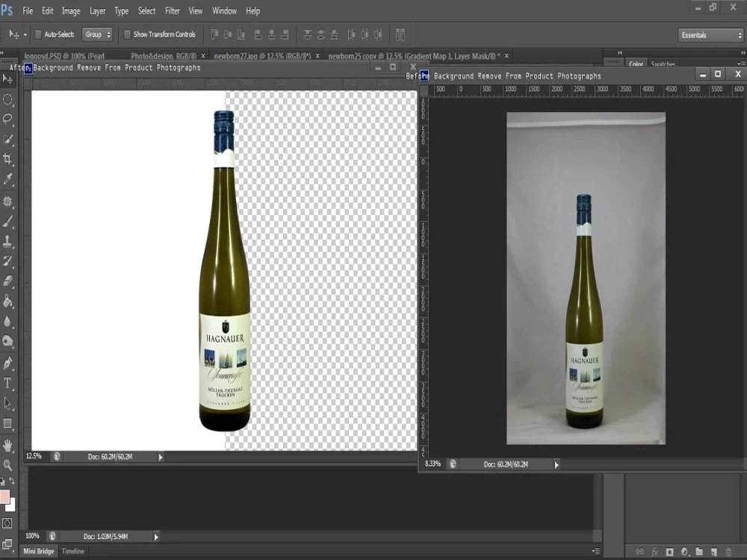Click the 100% zoom field at bottom

32,536
